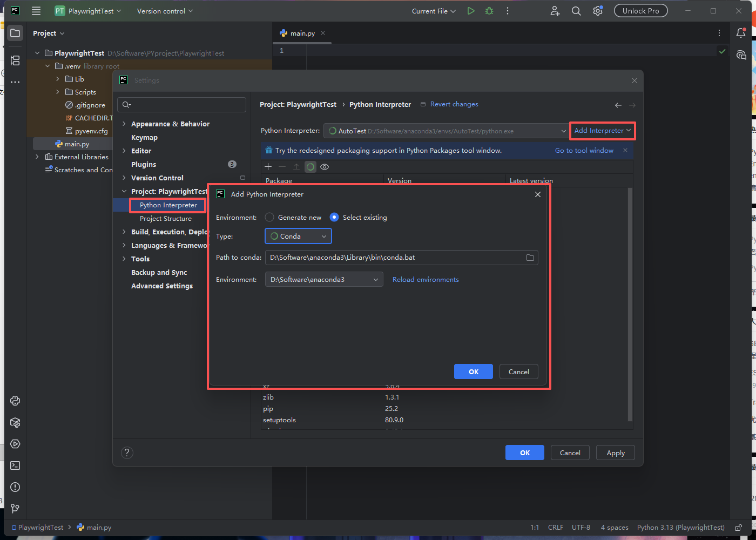Browse for conda path folder icon

530,258
